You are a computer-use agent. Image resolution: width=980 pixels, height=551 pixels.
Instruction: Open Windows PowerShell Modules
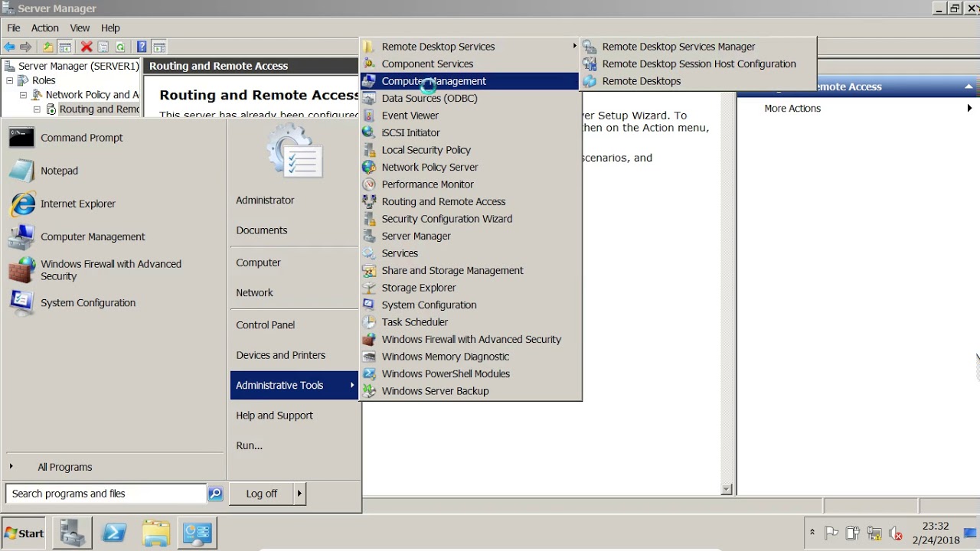[471, 374]
